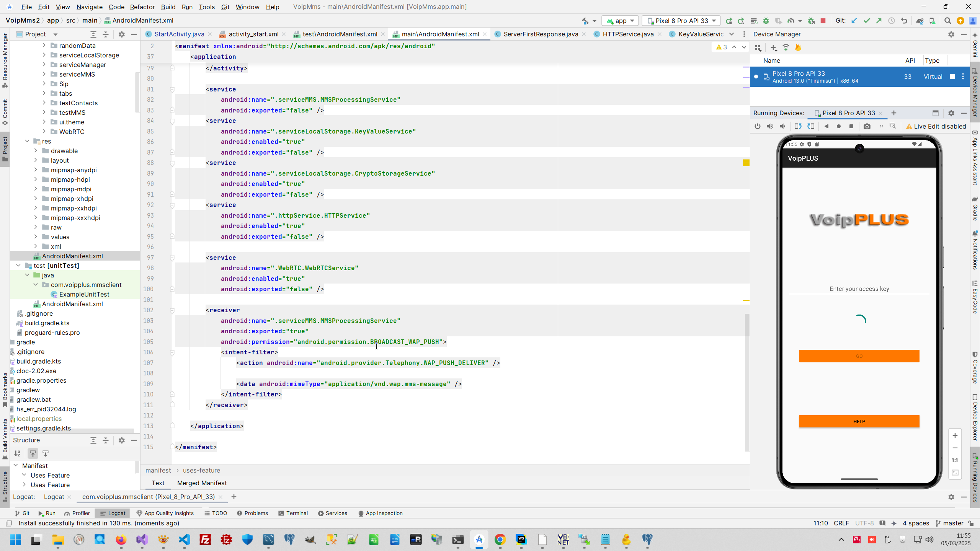Open Search Everywhere magnifier icon

pyautogui.click(x=947, y=21)
